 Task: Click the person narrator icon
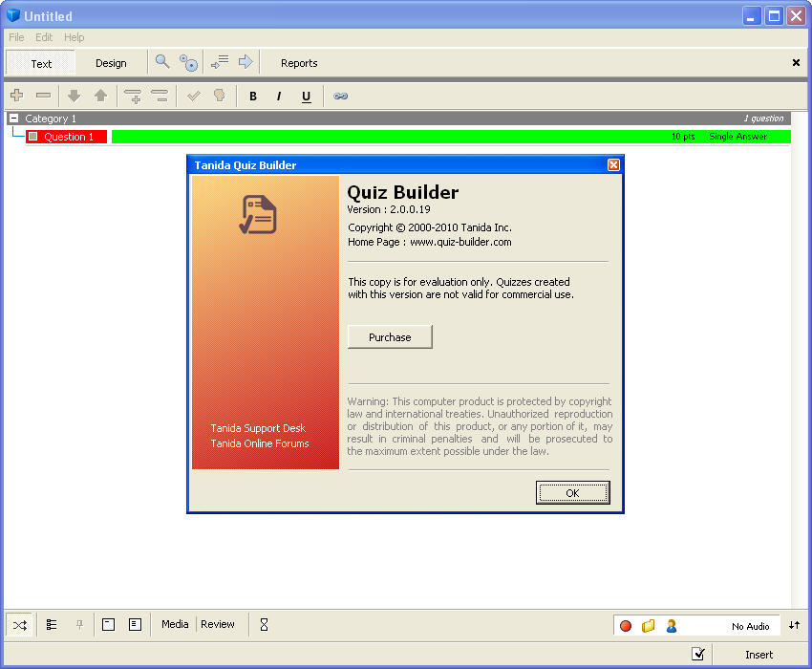pyautogui.click(x=672, y=626)
